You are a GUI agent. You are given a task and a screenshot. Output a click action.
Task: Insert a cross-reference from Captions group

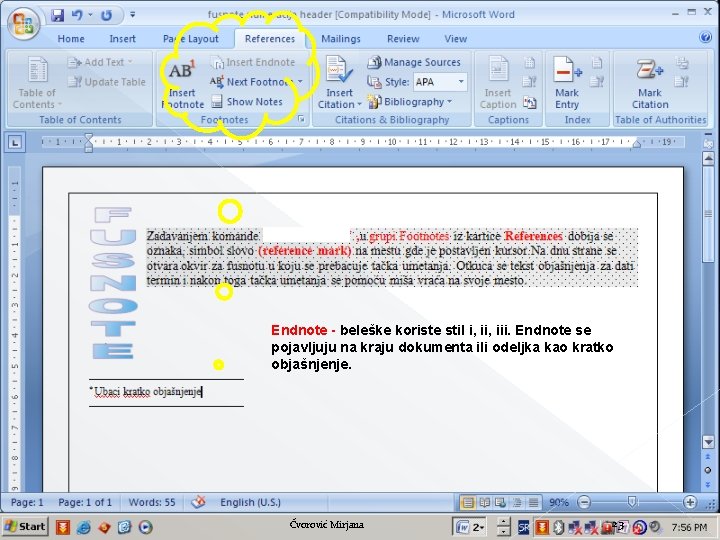pos(530,102)
